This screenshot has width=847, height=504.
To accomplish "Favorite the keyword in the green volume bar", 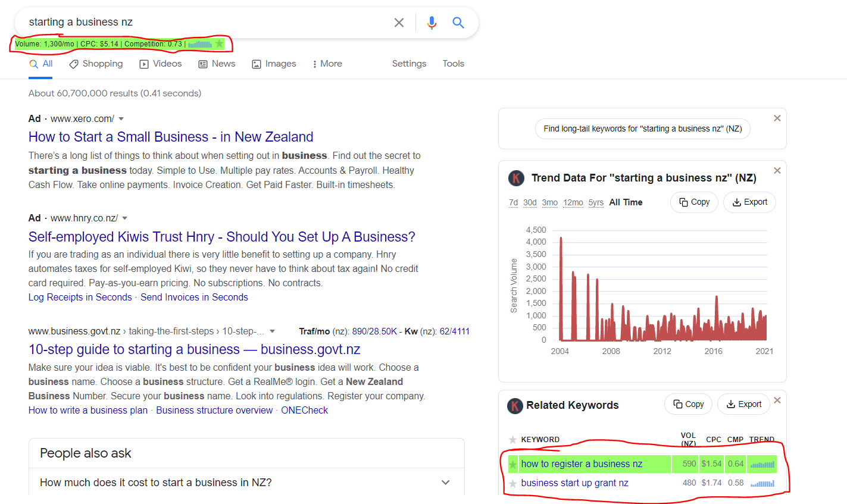I will click(220, 43).
